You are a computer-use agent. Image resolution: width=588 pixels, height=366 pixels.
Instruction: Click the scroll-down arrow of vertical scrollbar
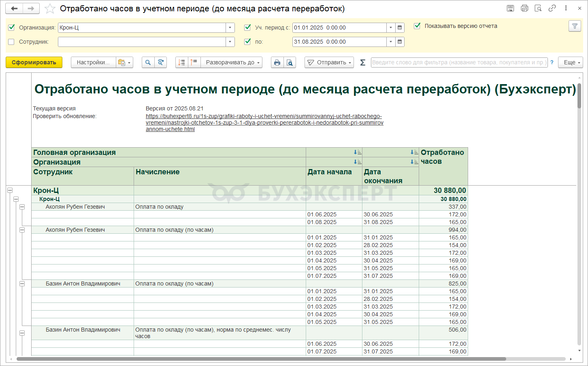[x=579, y=351]
